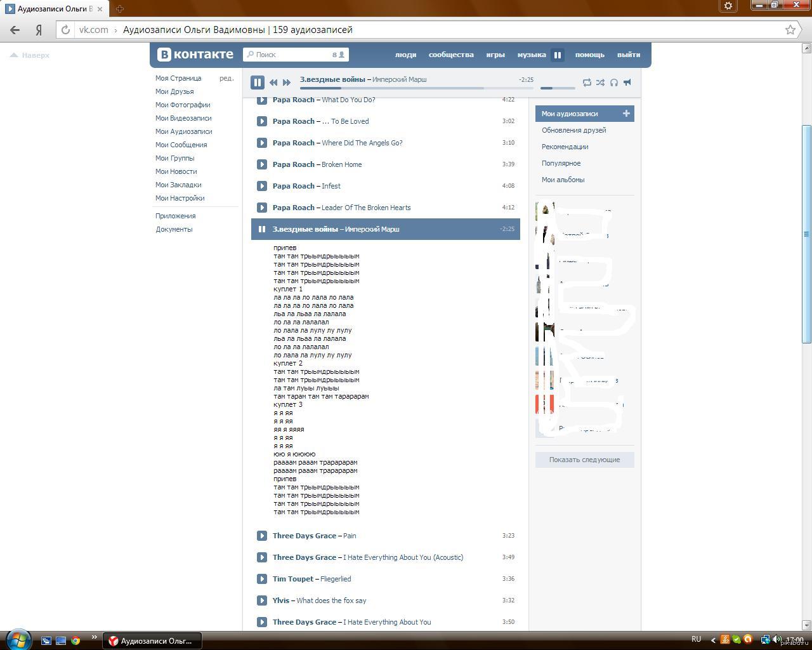
Task: Click the plus icon beside Мои аудиозаписи
Action: click(626, 114)
